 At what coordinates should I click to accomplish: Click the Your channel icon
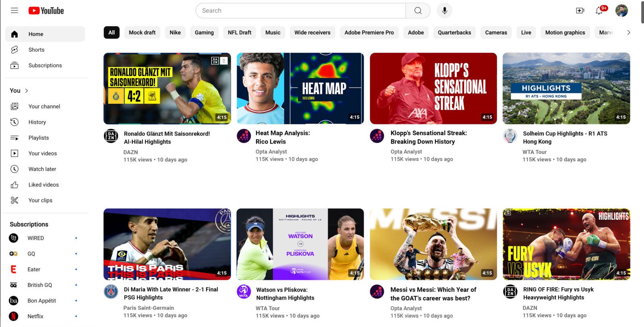tap(14, 107)
